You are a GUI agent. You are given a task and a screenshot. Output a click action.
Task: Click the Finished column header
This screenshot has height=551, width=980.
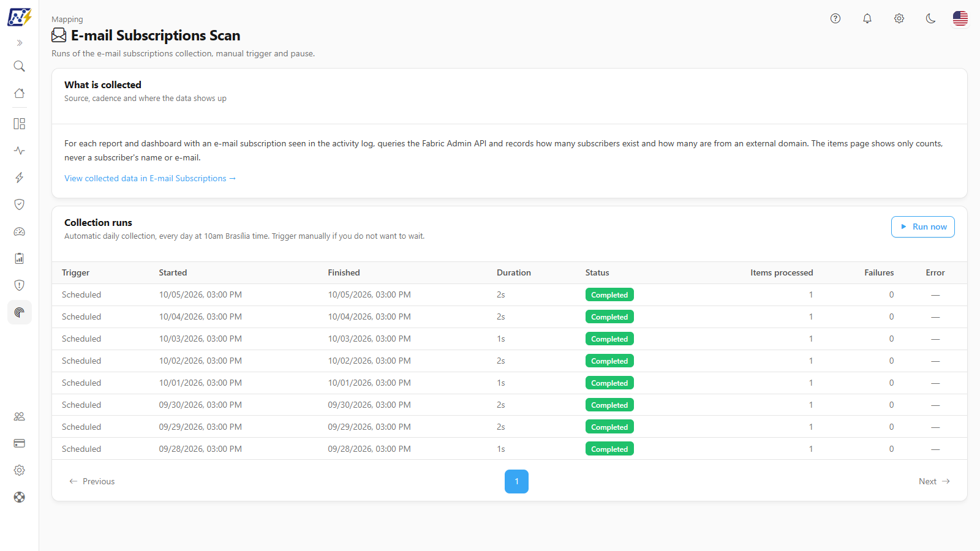click(x=344, y=272)
